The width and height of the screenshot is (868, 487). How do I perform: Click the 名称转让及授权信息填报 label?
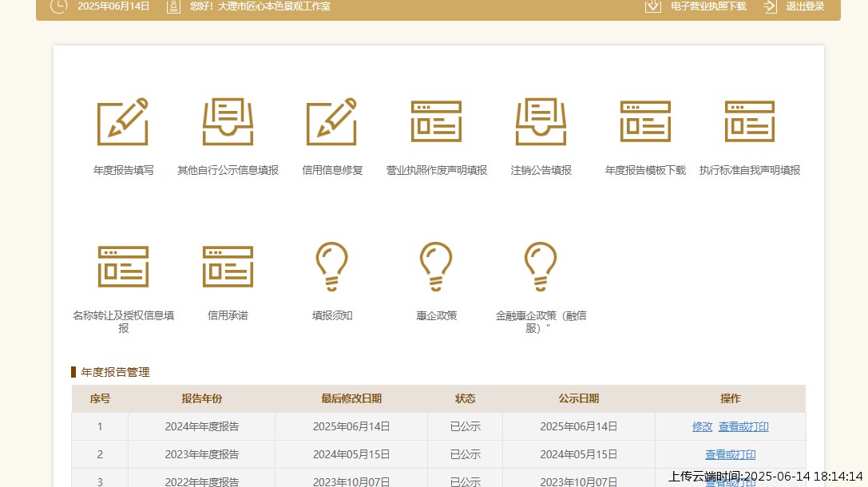123,322
